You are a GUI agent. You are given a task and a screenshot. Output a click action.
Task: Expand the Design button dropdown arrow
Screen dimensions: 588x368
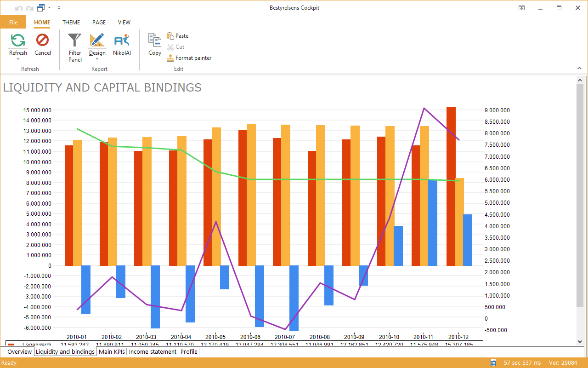coord(97,59)
